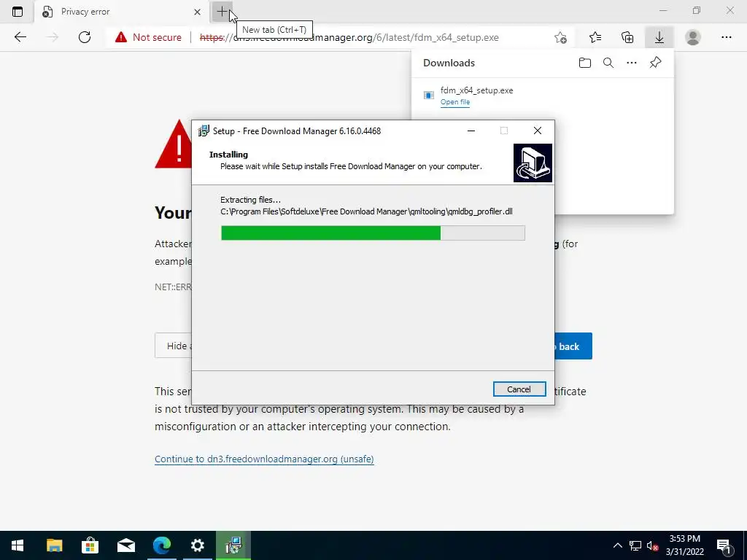Screen dimensions: 747x560
Task: Click the Open file link for fdm_x64_setup.exe
Action: (455, 102)
